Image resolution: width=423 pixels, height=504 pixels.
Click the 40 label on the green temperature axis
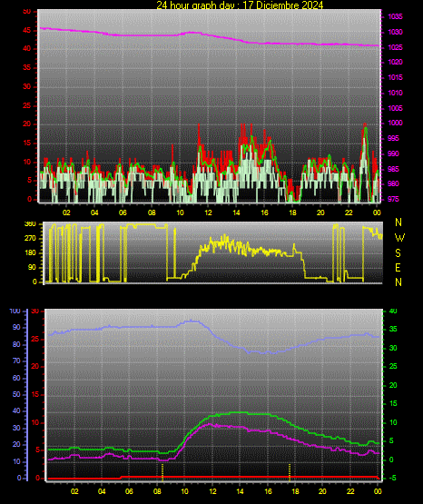point(393,311)
